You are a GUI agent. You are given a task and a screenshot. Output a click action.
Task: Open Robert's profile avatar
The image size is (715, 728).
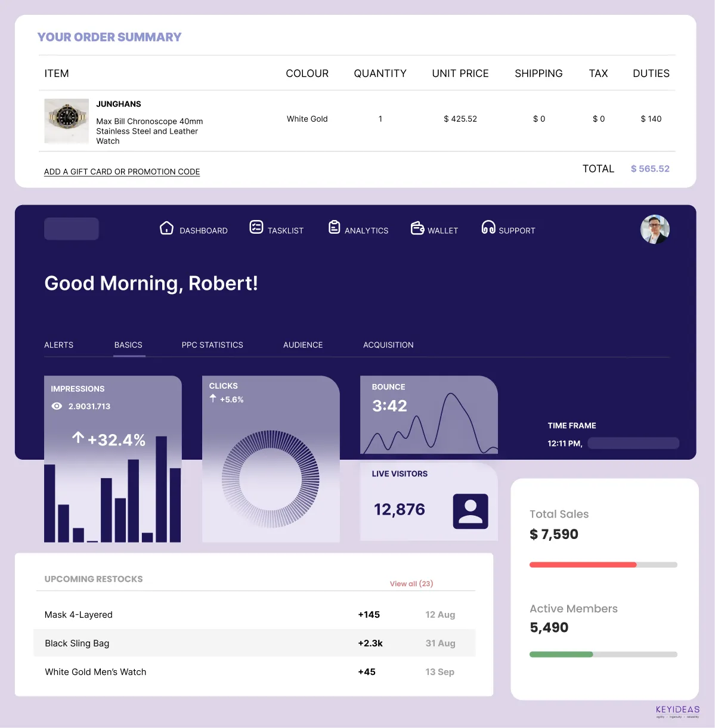coord(655,230)
